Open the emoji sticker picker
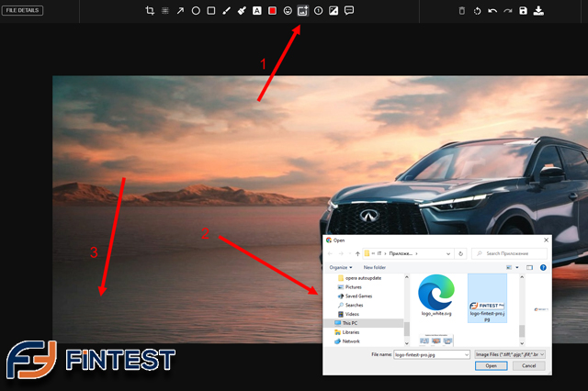Screen dimensions: 588x391 coord(288,11)
